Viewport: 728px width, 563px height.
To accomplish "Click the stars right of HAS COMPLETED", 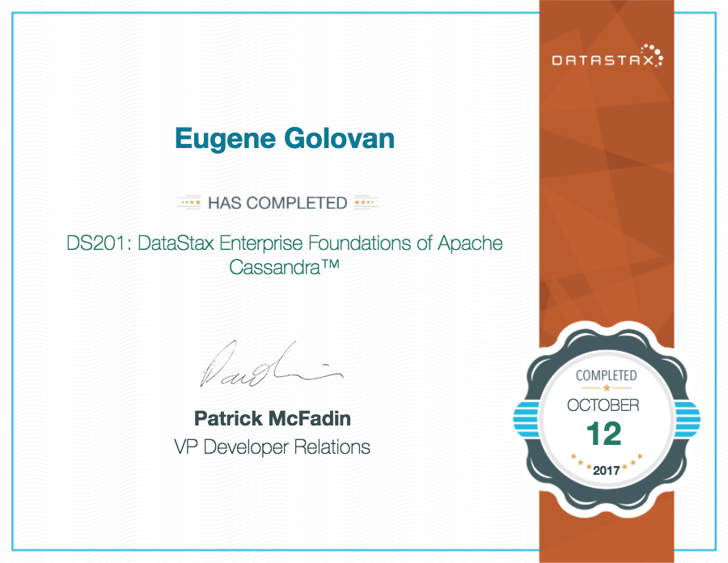I will (366, 203).
